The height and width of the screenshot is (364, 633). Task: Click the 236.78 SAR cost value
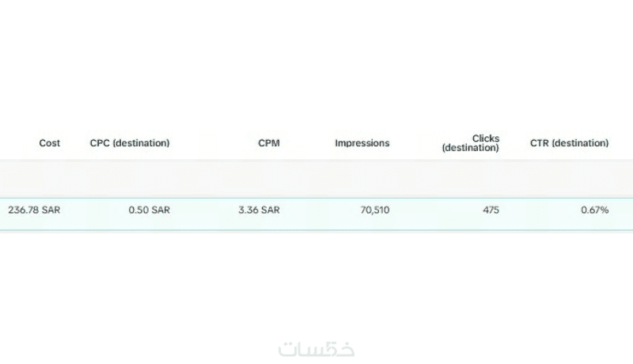tap(34, 210)
